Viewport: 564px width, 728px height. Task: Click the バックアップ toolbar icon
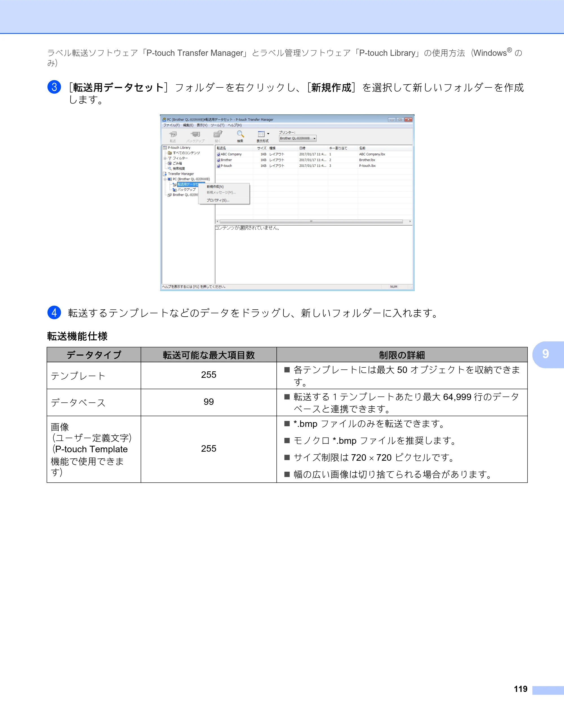[195, 134]
